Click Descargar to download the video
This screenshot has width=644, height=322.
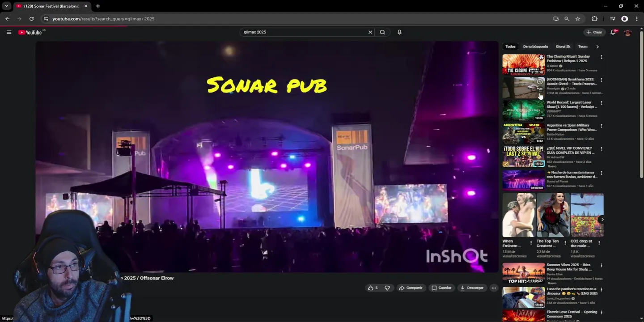pyautogui.click(x=472, y=288)
